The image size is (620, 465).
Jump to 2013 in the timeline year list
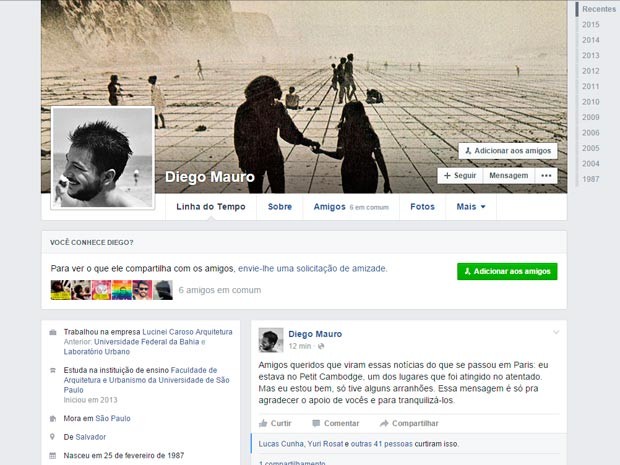pyautogui.click(x=591, y=55)
